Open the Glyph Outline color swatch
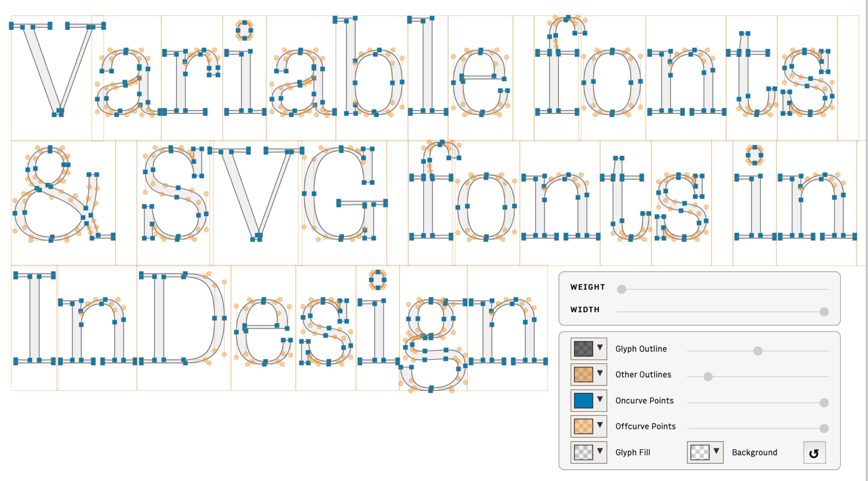This screenshot has width=868, height=481. (583, 348)
